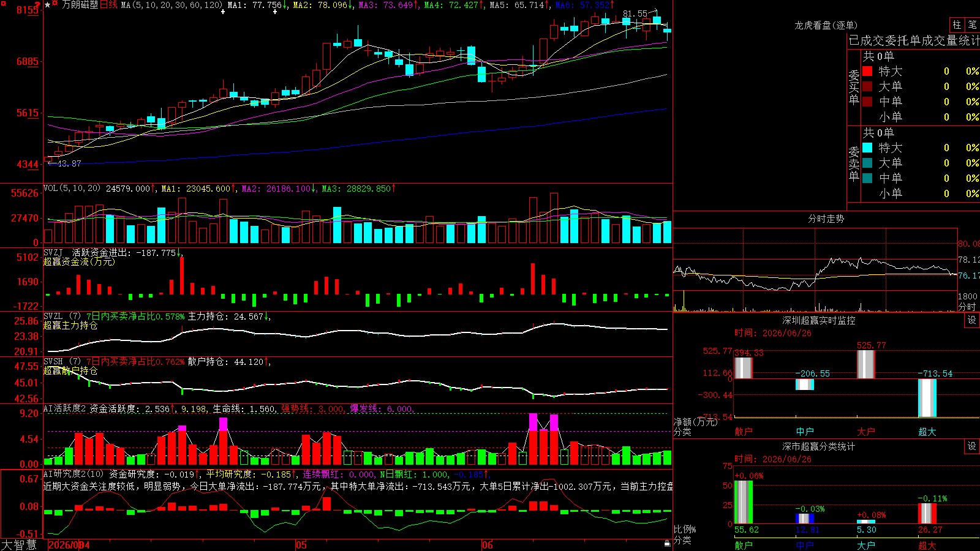
Task: Click the 5.30 大户 bar in 分类统计
Action: tap(866, 522)
